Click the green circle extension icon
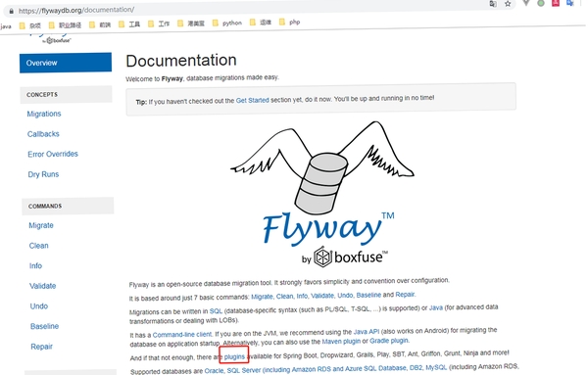This screenshot has height=375, width=588. (x=541, y=3)
